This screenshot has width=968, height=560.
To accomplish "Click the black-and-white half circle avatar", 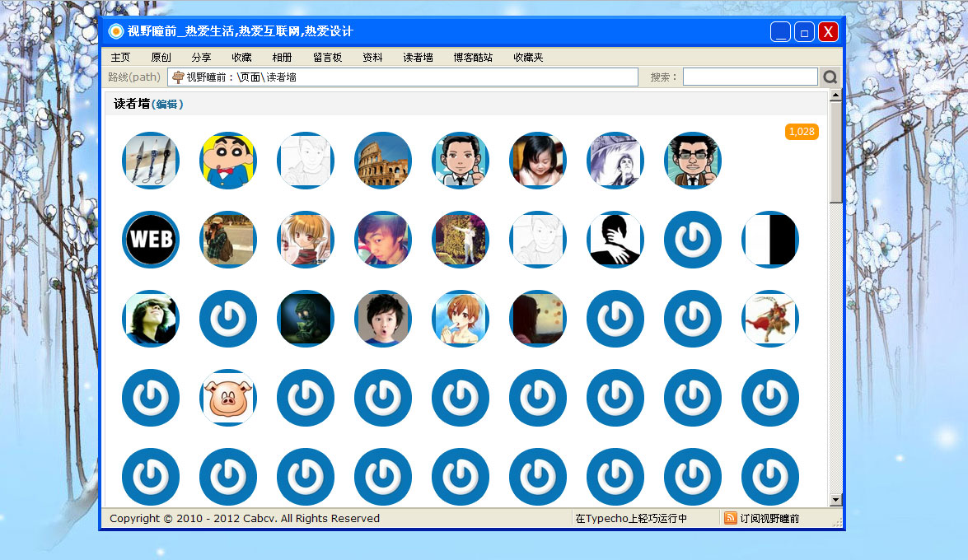I will tap(769, 240).
